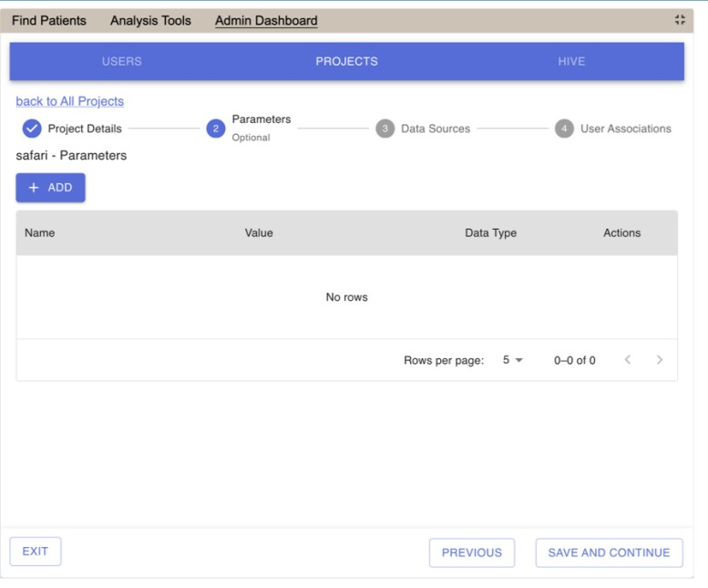Open the Find Patients menu
Viewport: 708px width, 588px height.
pyautogui.click(x=49, y=20)
